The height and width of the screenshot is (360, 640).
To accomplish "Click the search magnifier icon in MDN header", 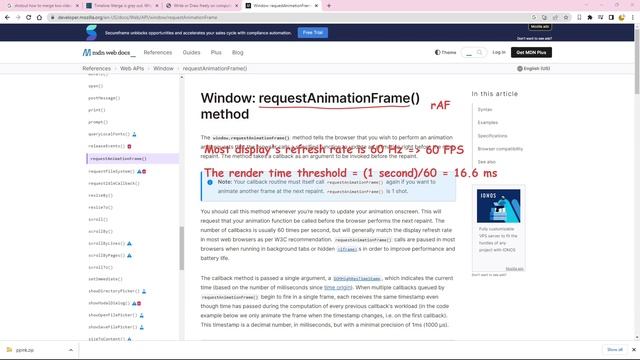I will point(480,52).
